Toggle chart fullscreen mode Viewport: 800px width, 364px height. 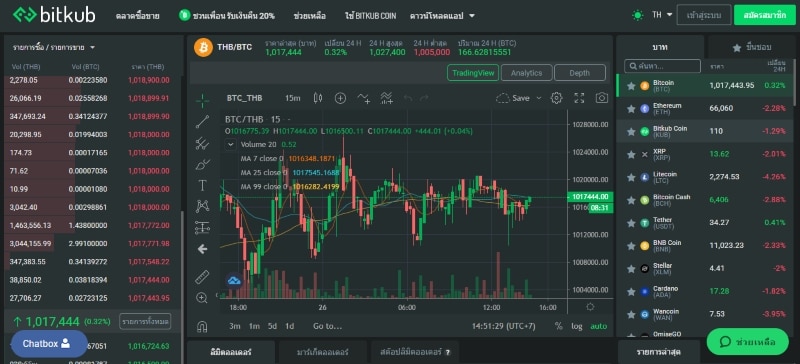click(x=579, y=98)
